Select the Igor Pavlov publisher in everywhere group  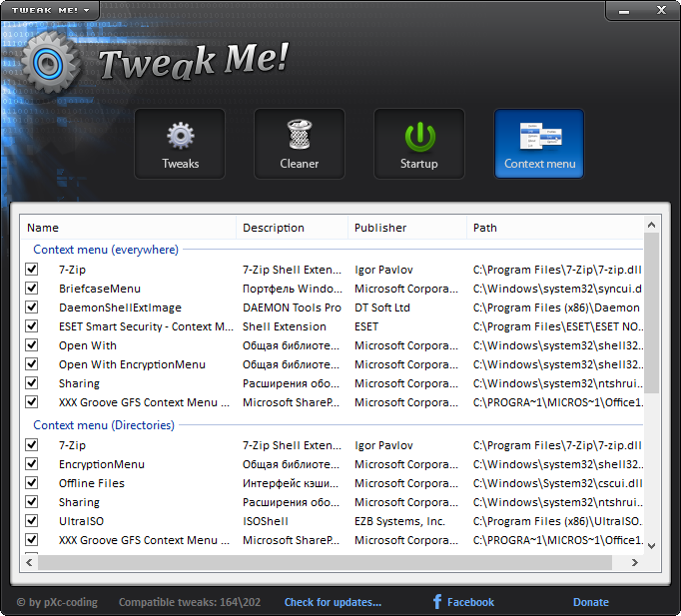(383, 270)
